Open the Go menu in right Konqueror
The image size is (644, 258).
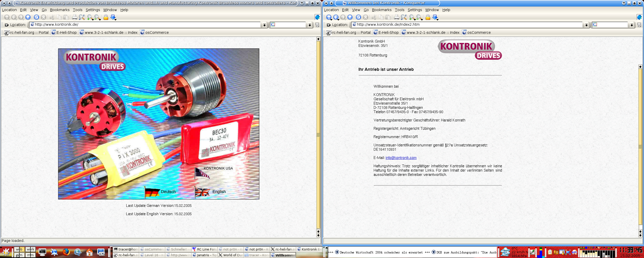(x=366, y=10)
